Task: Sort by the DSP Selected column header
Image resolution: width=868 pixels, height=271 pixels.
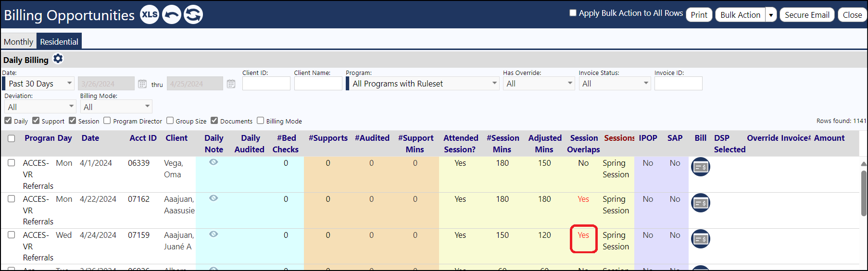Action: coord(730,144)
